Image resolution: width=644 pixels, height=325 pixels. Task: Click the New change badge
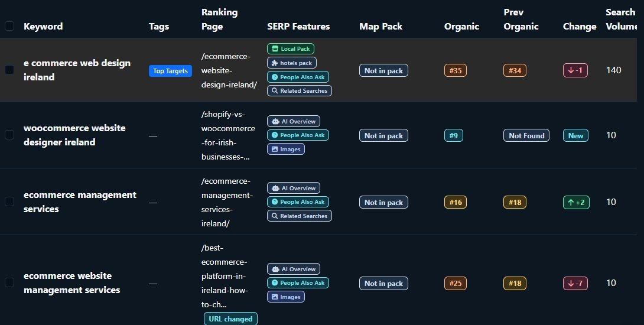click(x=575, y=135)
